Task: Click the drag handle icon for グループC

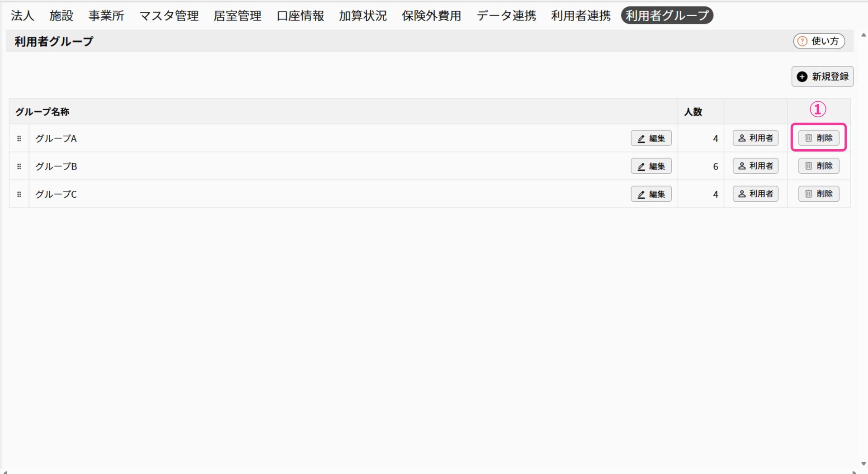Action: pos(19,194)
